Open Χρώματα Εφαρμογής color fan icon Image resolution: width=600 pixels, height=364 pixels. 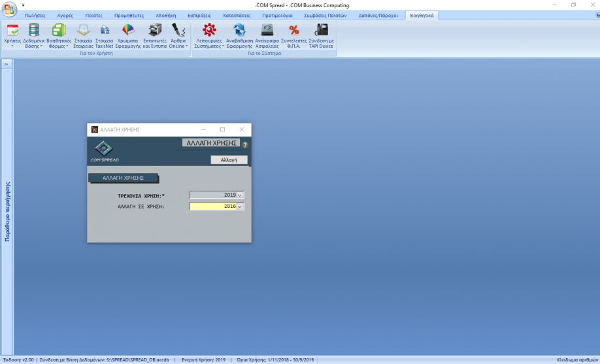pos(128,30)
